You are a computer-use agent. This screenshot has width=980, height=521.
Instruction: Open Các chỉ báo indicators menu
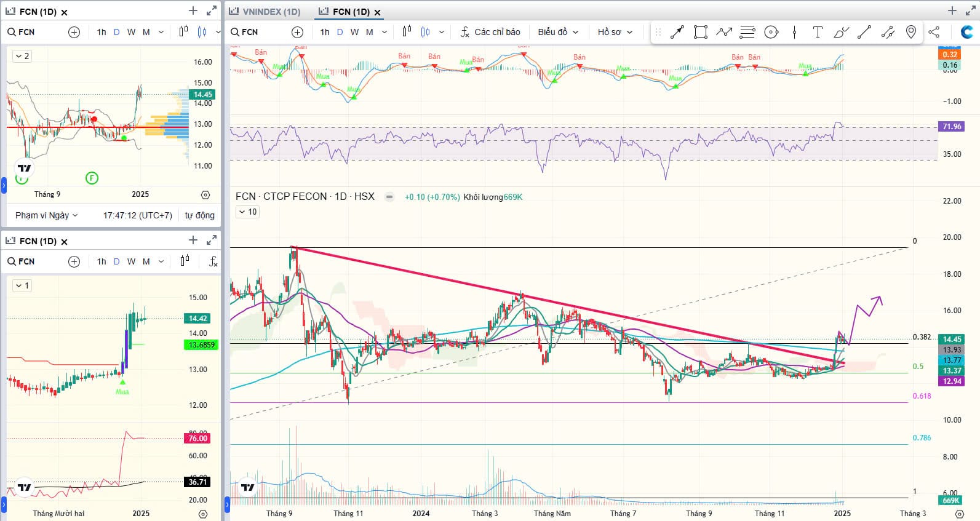coord(490,32)
